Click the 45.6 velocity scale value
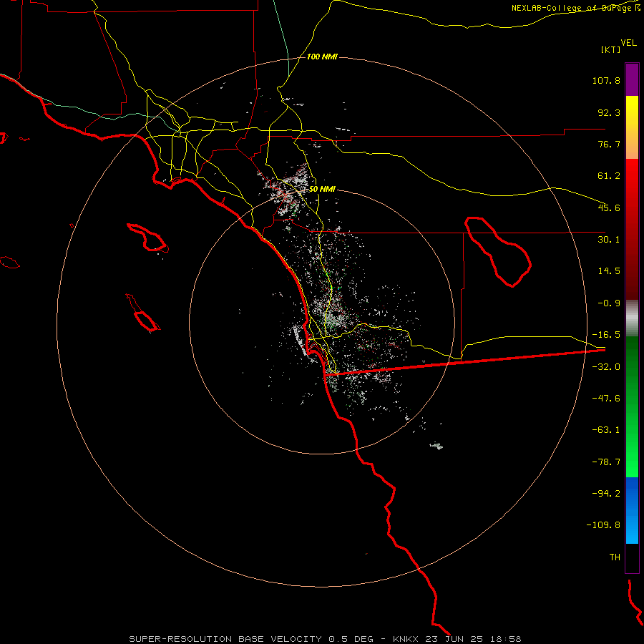 pos(609,208)
